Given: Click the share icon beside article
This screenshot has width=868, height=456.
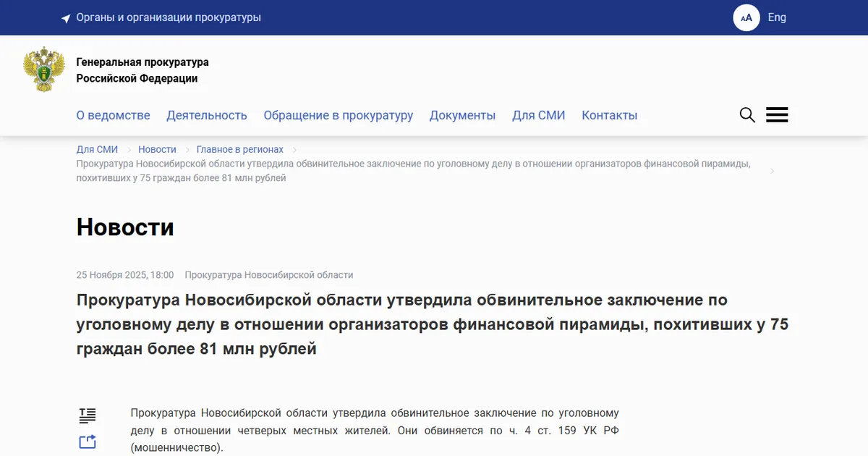Looking at the screenshot, I should (88, 442).
